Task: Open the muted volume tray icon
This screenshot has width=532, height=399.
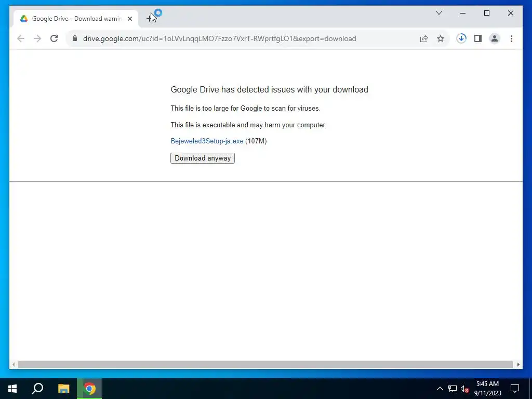Action: [464, 389]
